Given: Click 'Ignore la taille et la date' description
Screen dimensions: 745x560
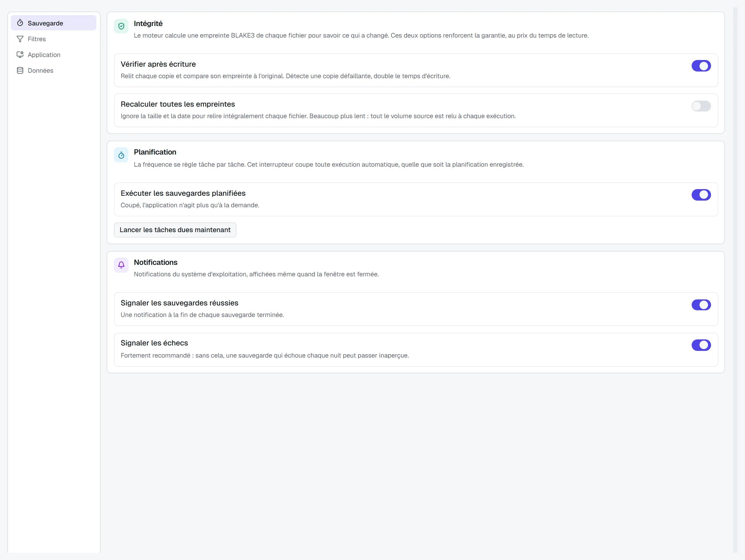Looking at the screenshot, I should point(318,116).
